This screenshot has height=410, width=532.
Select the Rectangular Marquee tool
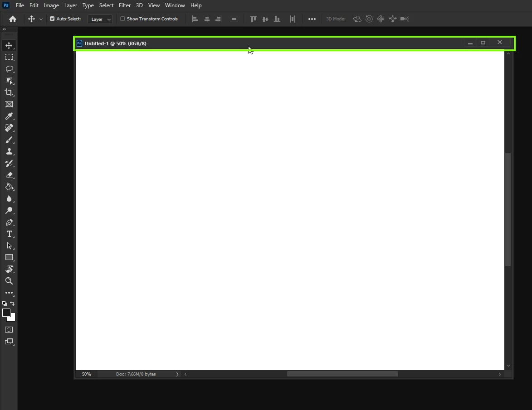[9, 57]
